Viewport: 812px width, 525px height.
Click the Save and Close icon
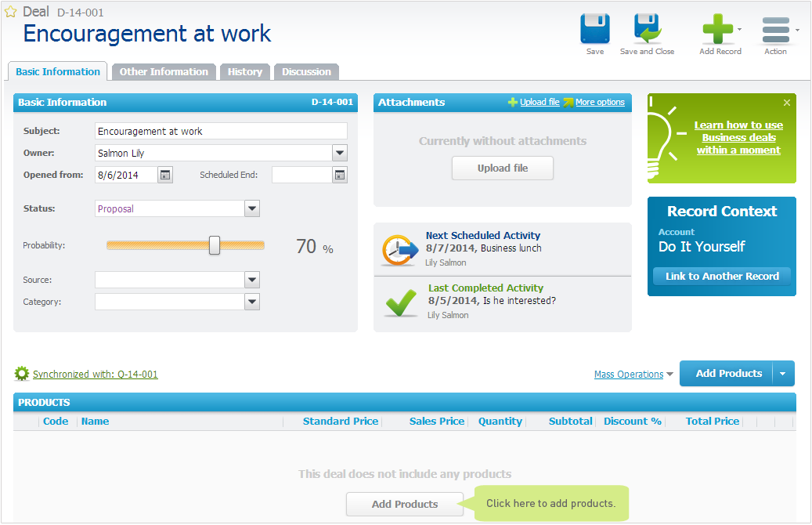tap(648, 28)
